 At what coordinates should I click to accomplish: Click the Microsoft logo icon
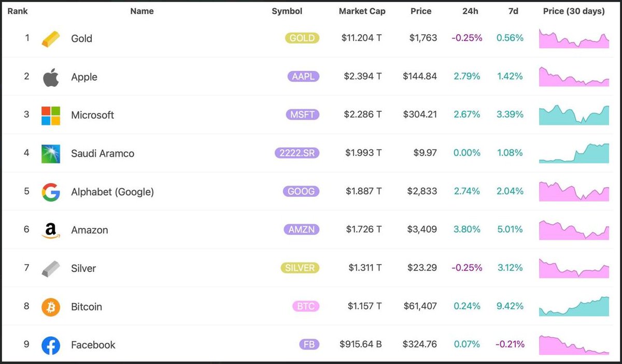[x=51, y=115]
